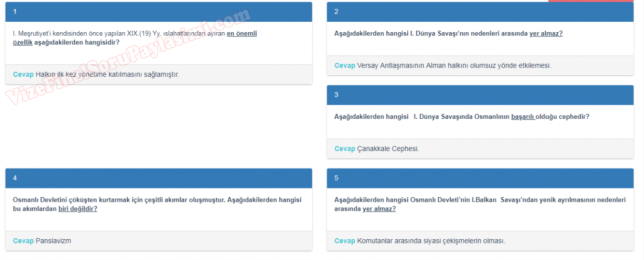The width and height of the screenshot is (644, 260).
Task: Click the blue header of question 5
Action: coord(480,178)
